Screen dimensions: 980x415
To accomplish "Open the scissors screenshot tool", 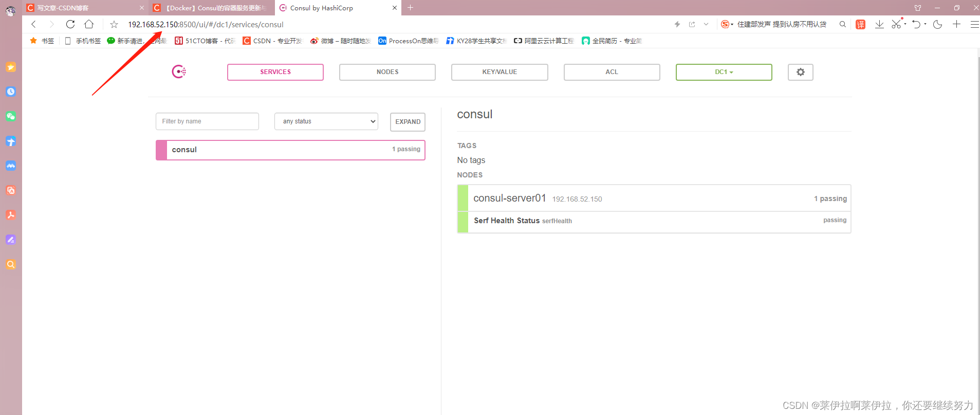I will tap(897, 24).
